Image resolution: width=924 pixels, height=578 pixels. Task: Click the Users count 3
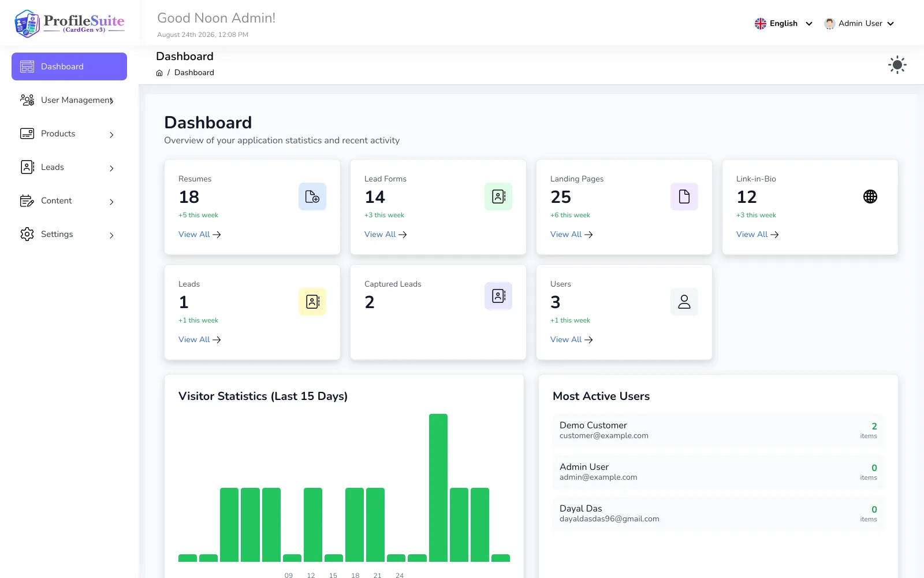556,302
